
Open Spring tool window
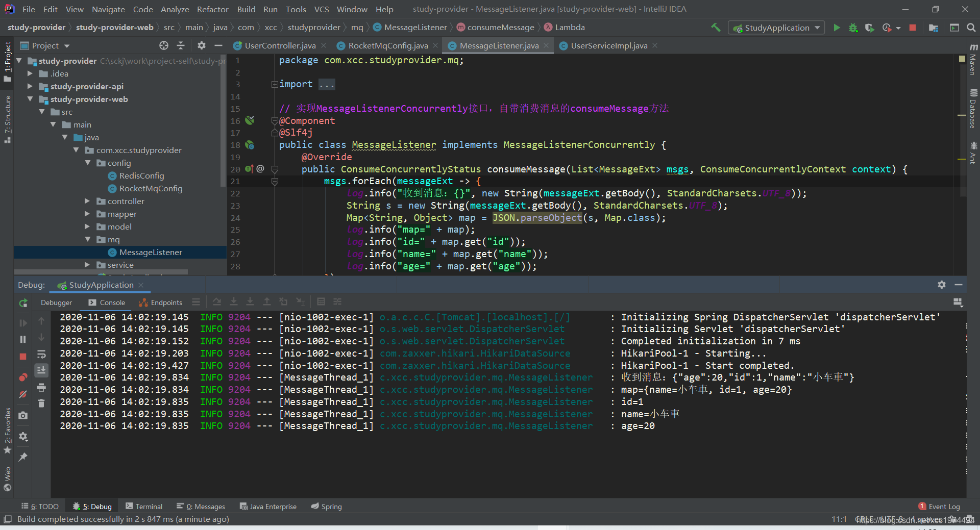tap(326, 507)
